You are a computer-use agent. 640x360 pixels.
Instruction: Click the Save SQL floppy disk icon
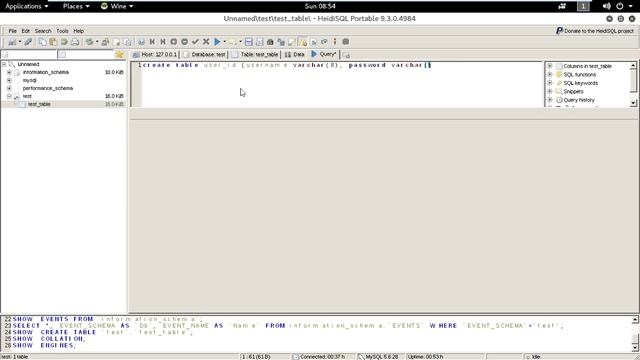pos(249,42)
